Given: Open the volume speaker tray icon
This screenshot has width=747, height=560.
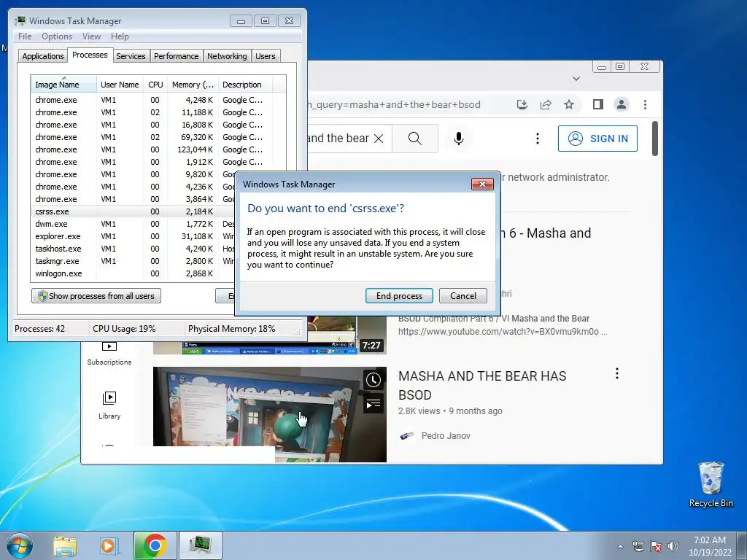Looking at the screenshot, I should 673,546.
